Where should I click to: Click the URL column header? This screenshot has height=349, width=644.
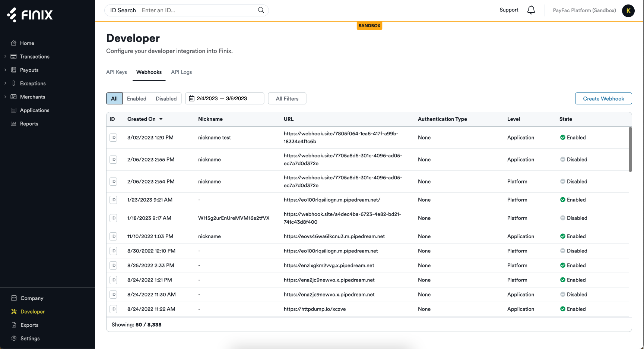pyautogui.click(x=289, y=119)
